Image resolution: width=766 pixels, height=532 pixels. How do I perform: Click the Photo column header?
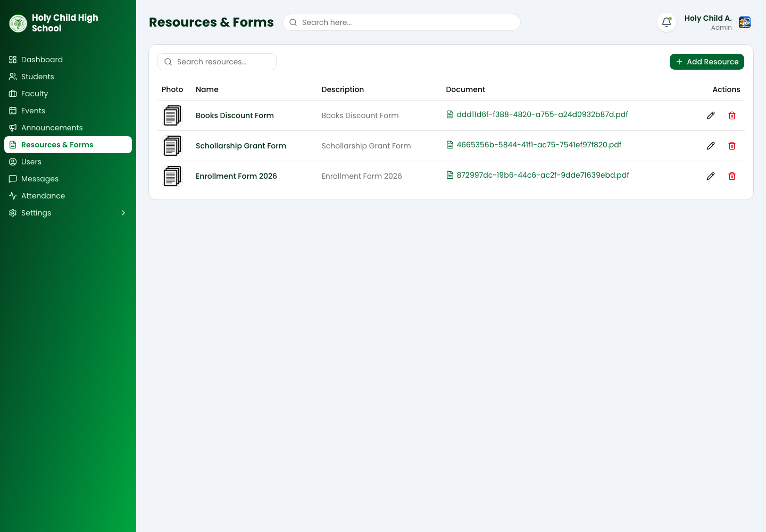coord(172,89)
